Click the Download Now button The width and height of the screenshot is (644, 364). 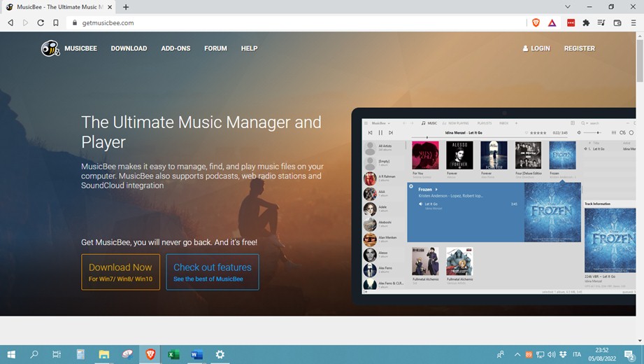(120, 272)
